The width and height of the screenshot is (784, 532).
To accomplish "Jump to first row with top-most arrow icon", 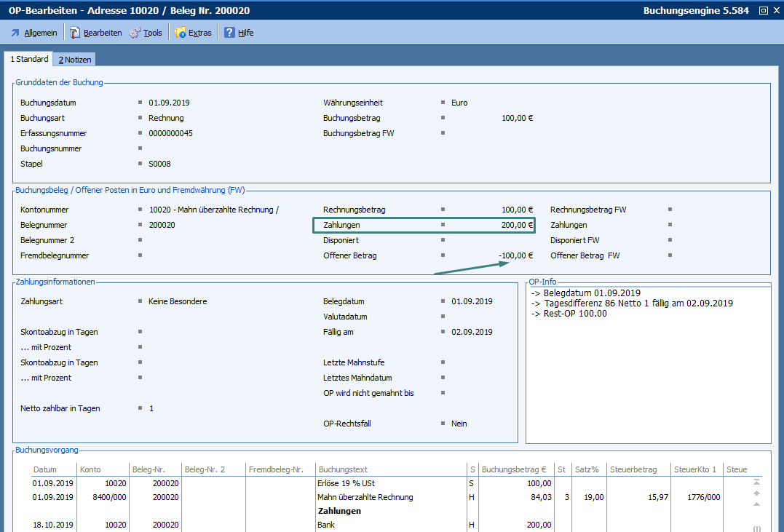I will (x=757, y=482).
